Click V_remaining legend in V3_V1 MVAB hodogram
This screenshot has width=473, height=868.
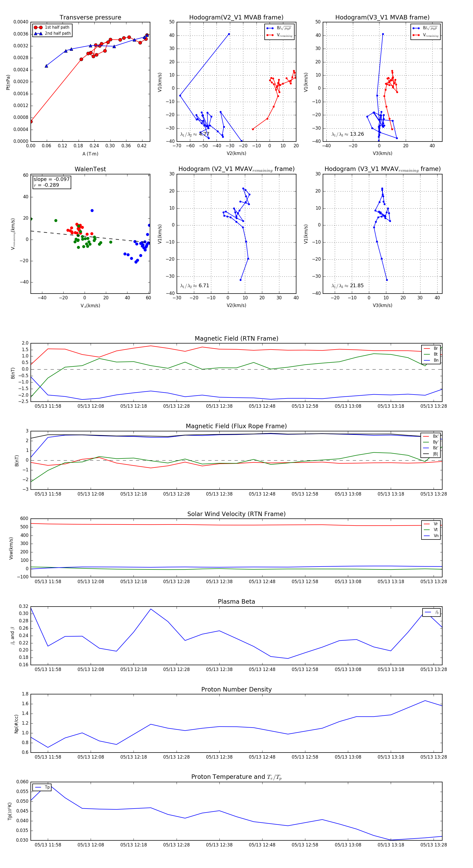(425, 35)
